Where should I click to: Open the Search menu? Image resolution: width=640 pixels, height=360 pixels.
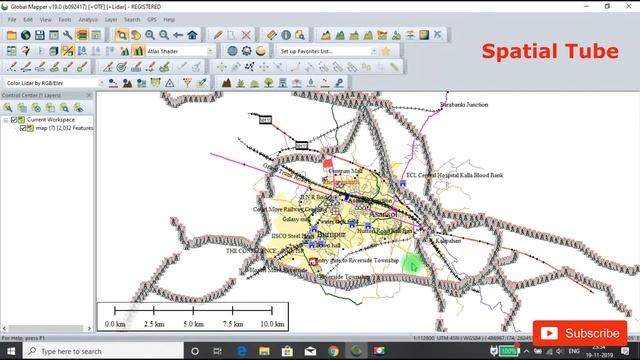tap(132, 20)
